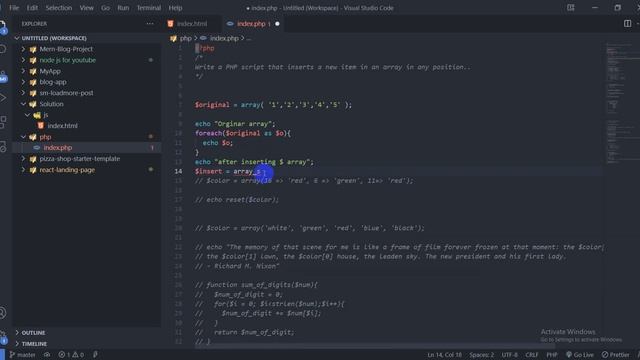Expand the pizza-shop-starter-template chevron
Viewport: 640px width, 360px height.
point(23,159)
